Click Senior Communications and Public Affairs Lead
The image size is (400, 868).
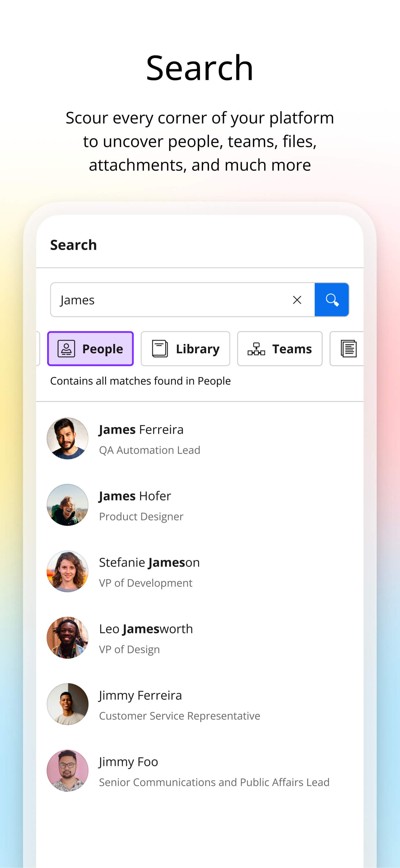[214, 782]
